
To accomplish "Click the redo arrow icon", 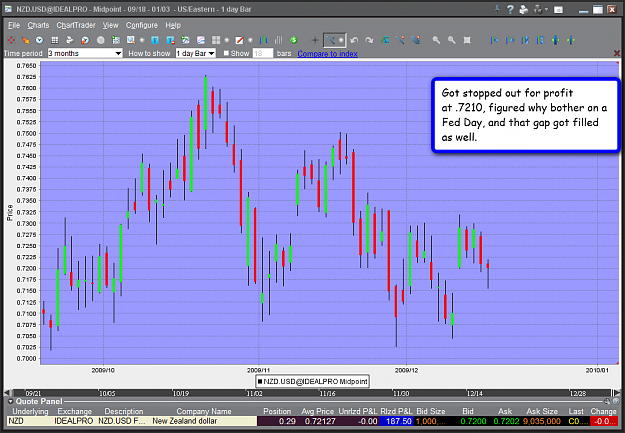I will coord(369,40).
